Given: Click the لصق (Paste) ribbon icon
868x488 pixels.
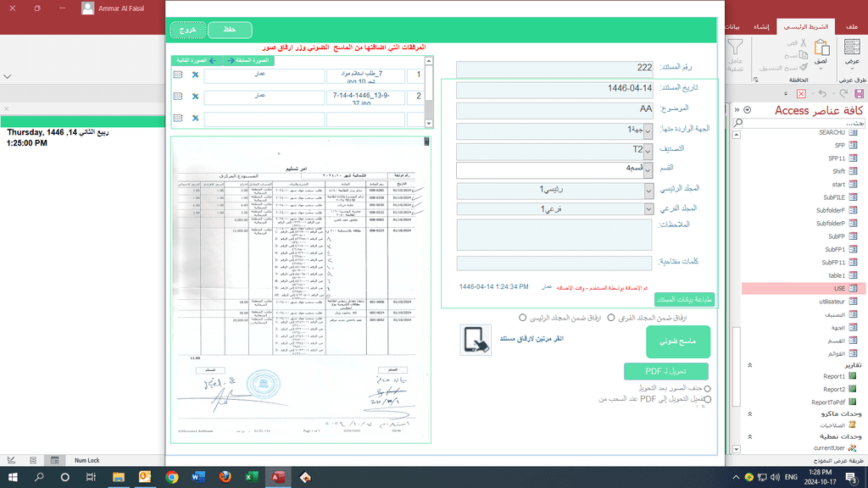Looking at the screenshot, I should pyautogui.click(x=821, y=53).
